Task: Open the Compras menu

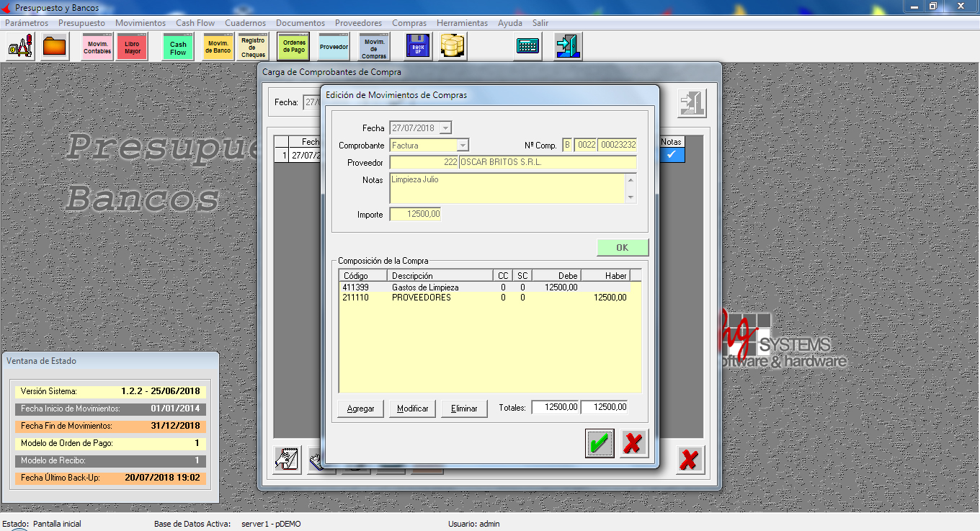Action: coord(409,23)
